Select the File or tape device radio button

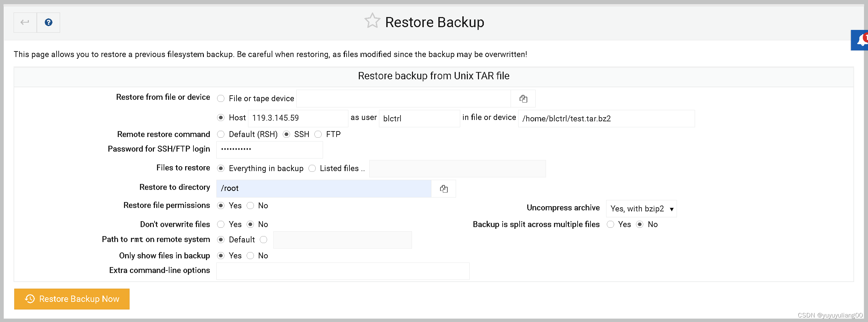[221, 98]
